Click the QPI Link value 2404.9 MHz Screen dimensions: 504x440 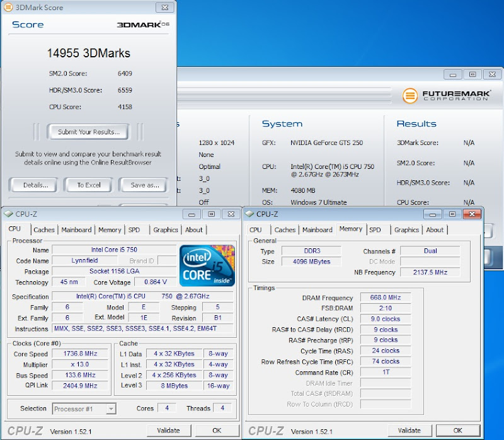80,386
